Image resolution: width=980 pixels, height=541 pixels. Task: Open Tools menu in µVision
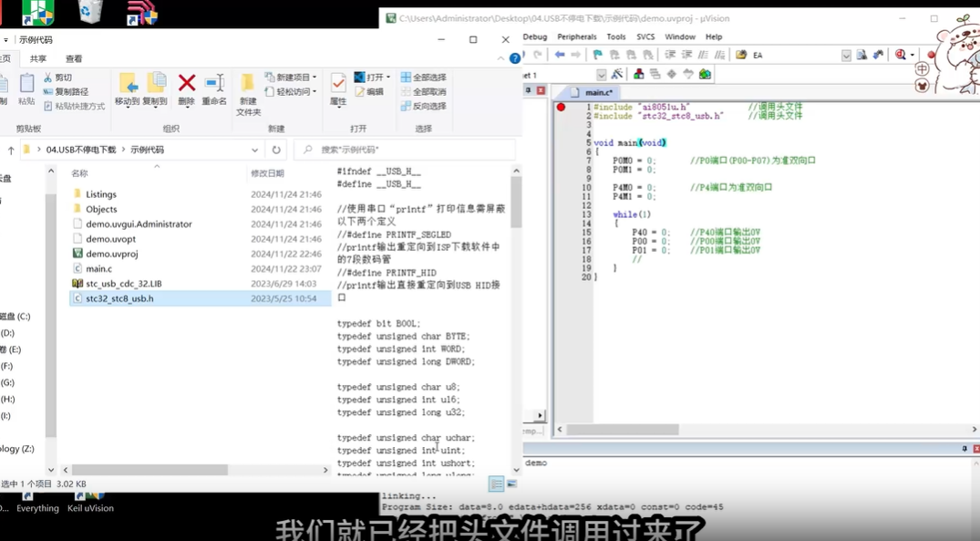[615, 36]
